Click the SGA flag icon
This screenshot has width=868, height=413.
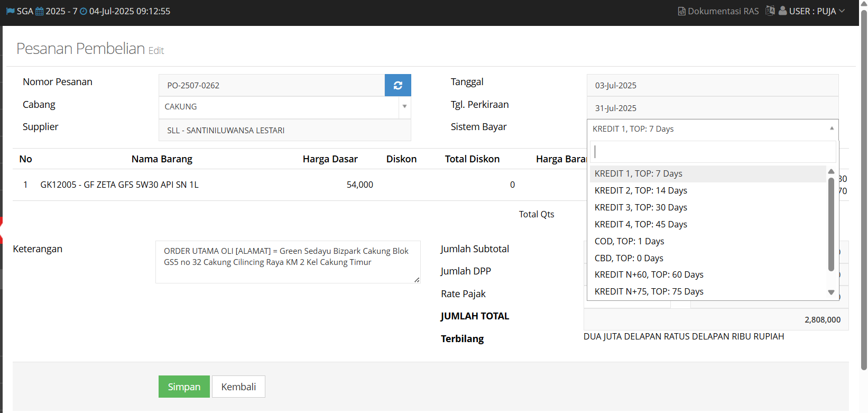pos(10,11)
